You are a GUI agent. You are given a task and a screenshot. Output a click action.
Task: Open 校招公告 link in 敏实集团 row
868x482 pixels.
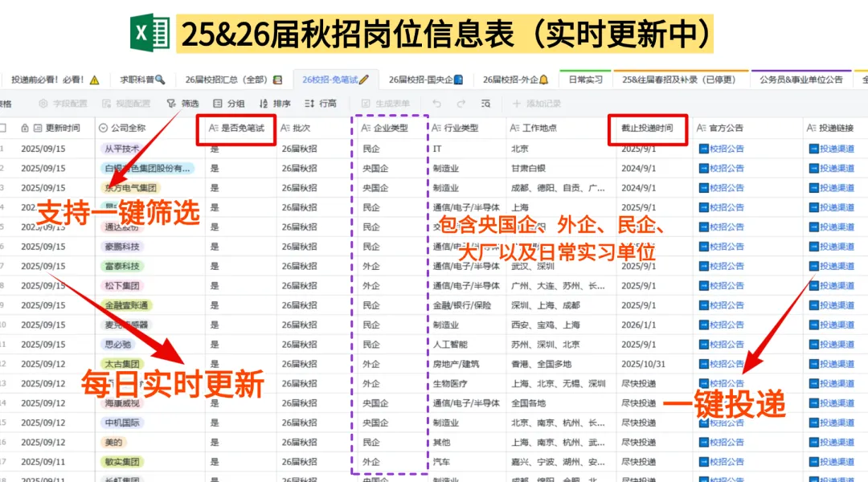pyautogui.click(x=721, y=462)
